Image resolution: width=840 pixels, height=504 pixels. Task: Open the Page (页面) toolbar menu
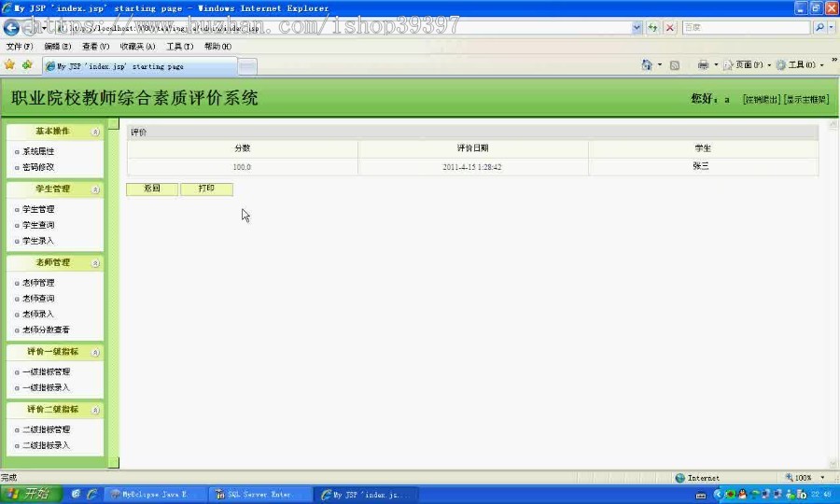748,64
